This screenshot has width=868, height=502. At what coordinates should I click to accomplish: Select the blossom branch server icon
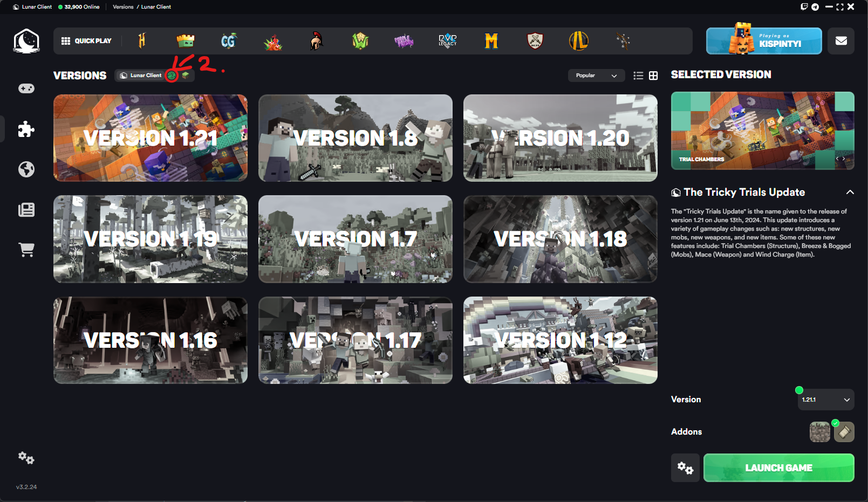click(x=623, y=41)
